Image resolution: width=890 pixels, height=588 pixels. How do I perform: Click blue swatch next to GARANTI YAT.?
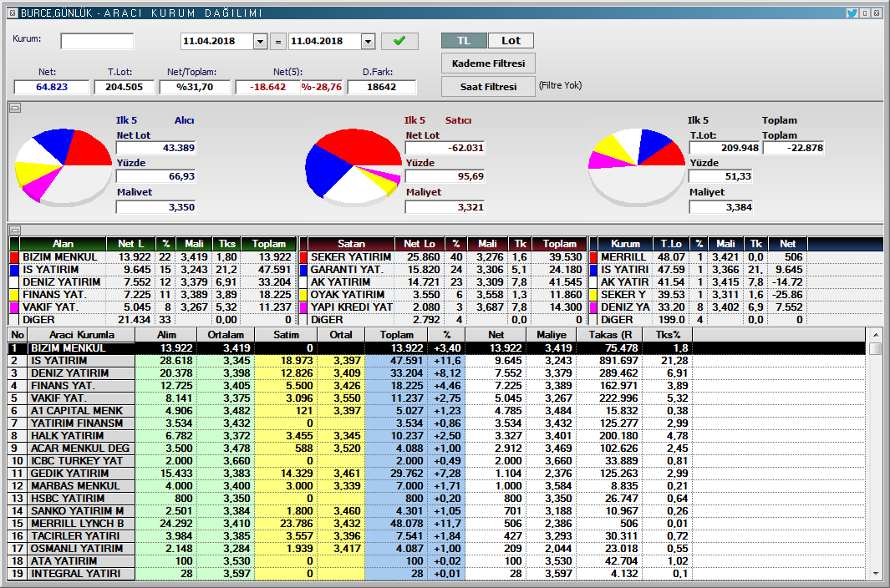click(303, 270)
